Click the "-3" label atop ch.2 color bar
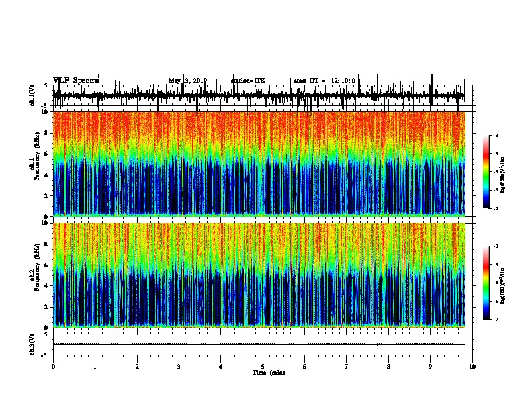This screenshot has height=411, width=532. point(495,246)
